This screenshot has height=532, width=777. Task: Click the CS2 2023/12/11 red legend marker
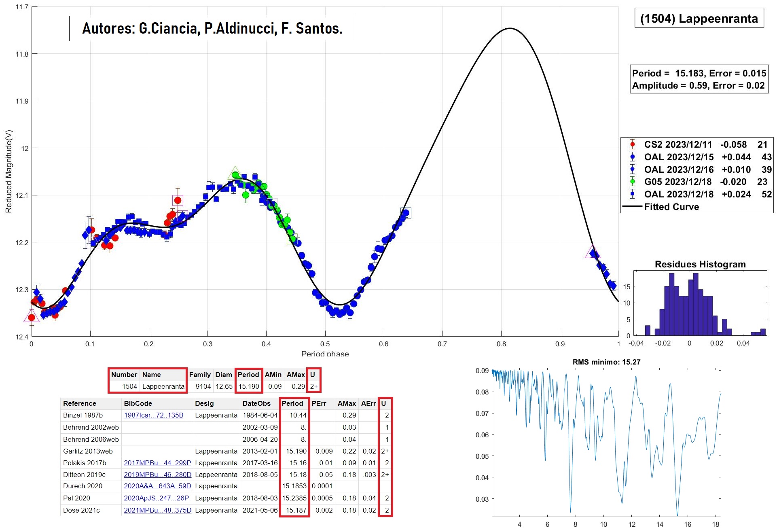point(633,144)
